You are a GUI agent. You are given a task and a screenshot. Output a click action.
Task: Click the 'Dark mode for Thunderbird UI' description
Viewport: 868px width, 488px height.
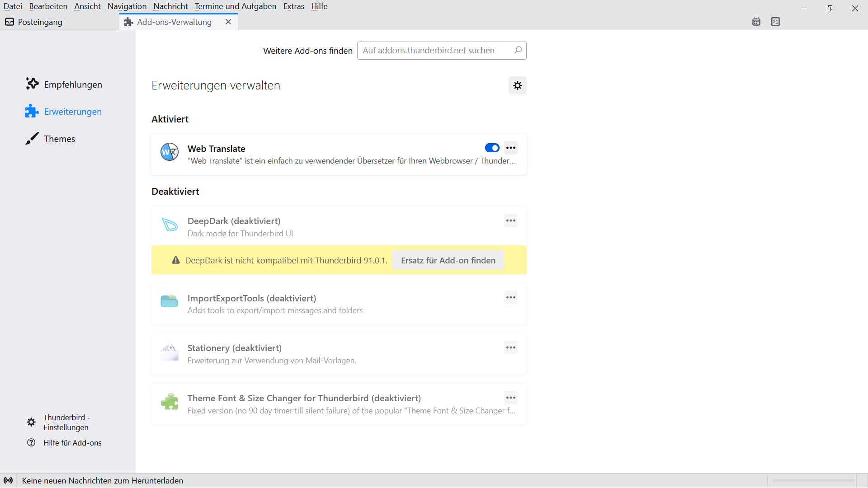(240, 234)
